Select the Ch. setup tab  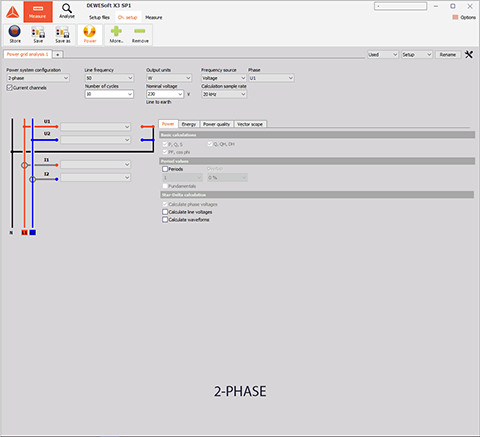pos(128,17)
